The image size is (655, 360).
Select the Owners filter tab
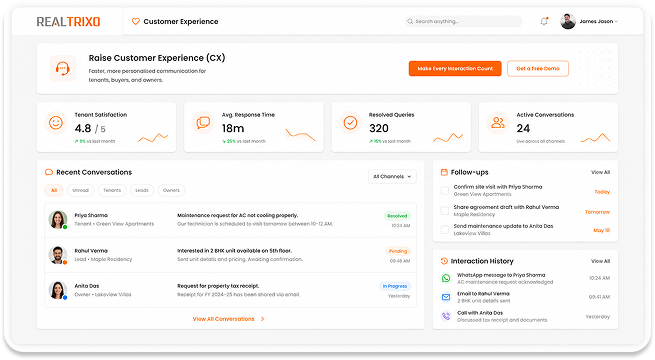coord(171,190)
